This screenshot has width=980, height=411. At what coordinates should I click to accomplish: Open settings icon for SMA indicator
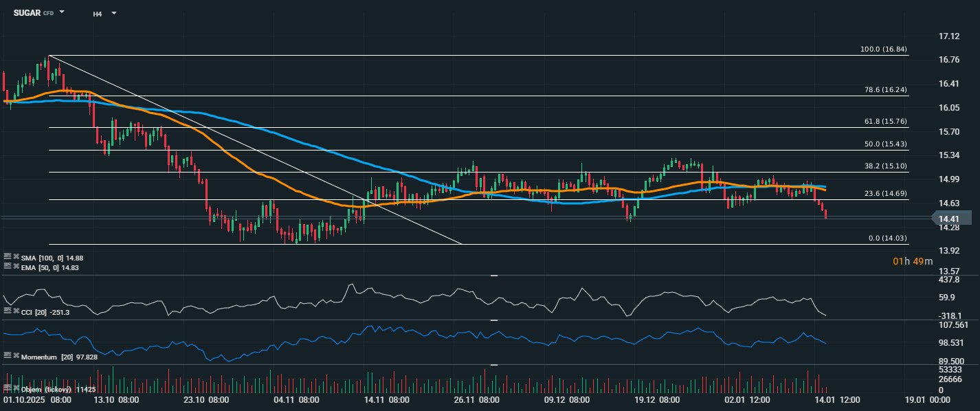click(8, 257)
